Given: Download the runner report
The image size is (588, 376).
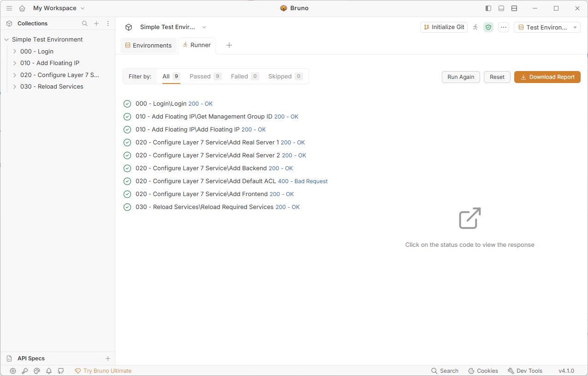Looking at the screenshot, I should (x=547, y=77).
